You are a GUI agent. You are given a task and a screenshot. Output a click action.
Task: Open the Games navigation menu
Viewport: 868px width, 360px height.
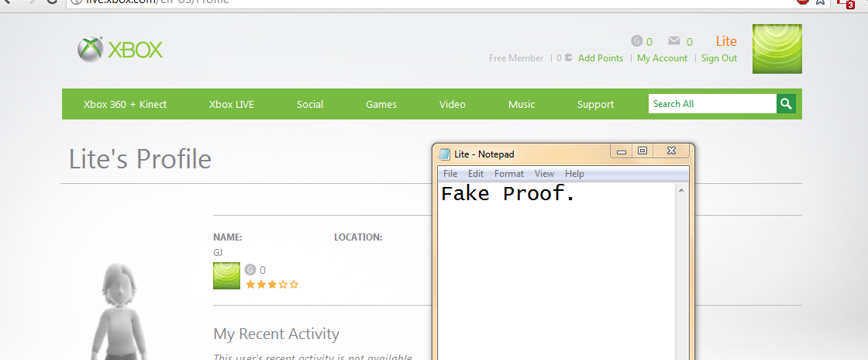(381, 104)
